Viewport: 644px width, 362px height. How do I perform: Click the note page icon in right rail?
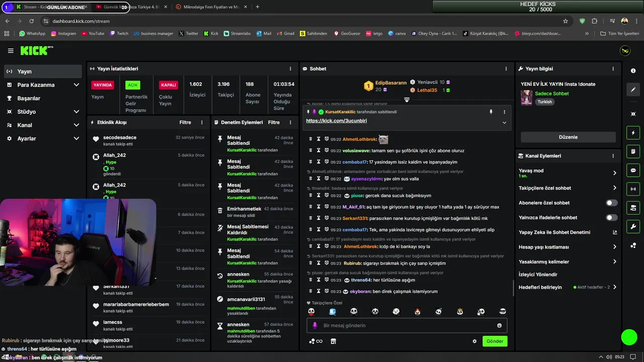click(x=633, y=151)
